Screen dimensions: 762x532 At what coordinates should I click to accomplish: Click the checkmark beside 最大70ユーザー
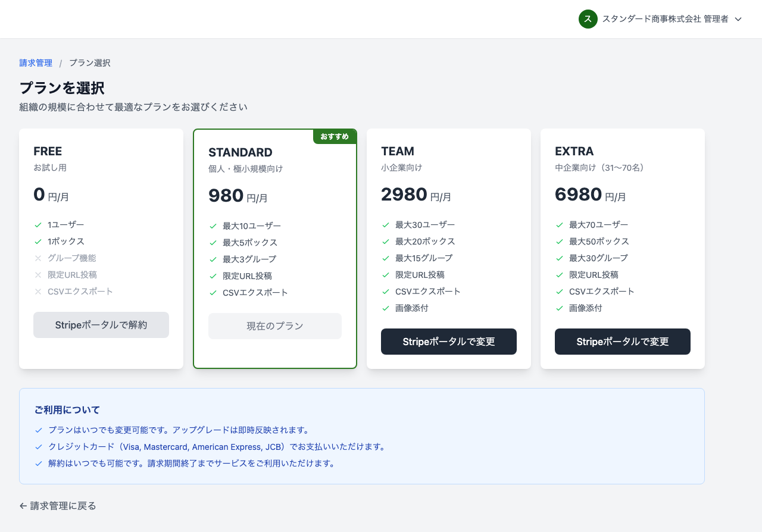pos(560,224)
